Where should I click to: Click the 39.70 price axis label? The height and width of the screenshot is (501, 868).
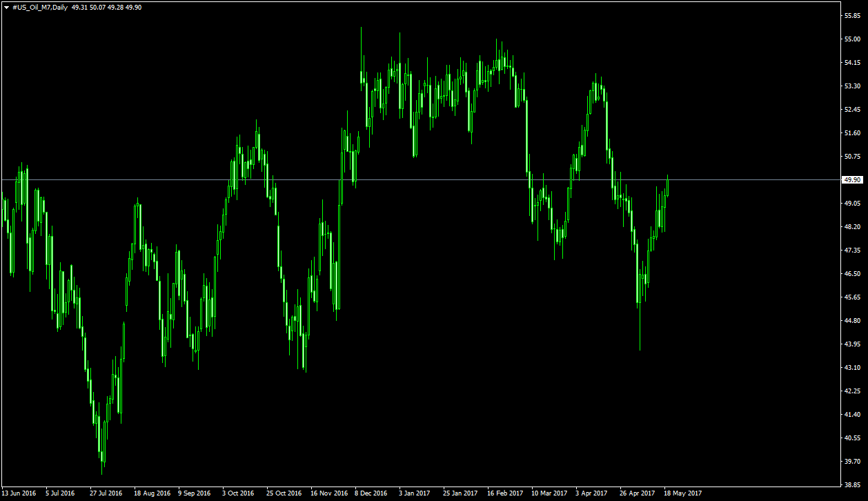pos(852,461)
